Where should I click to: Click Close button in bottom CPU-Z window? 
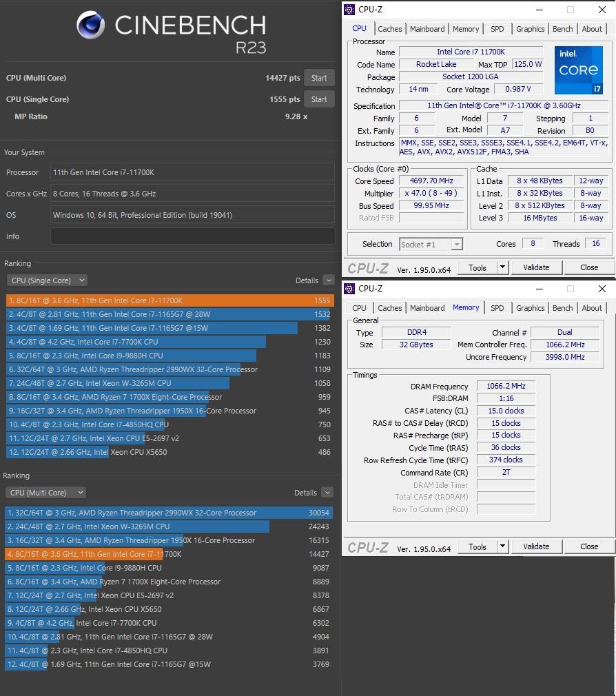coord(589,547)
